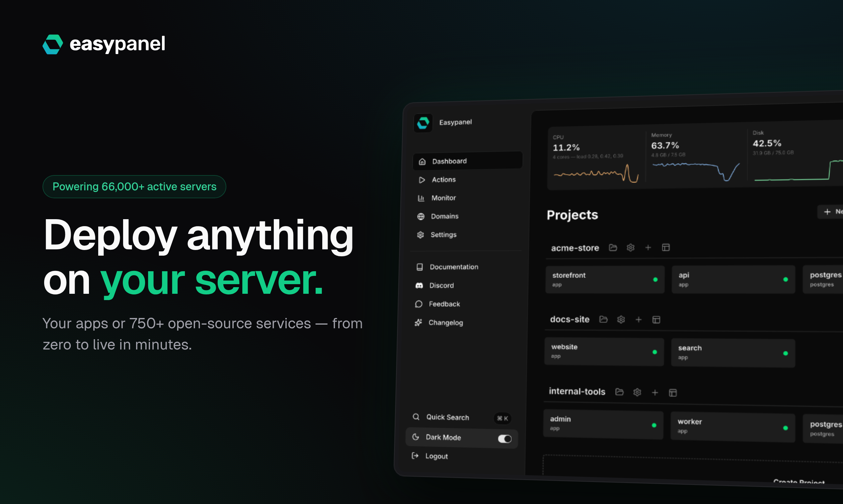This screenshot has width=843, height=504.
Task: Click the Discord icon in the sidebar
Action: pos(419,285)
